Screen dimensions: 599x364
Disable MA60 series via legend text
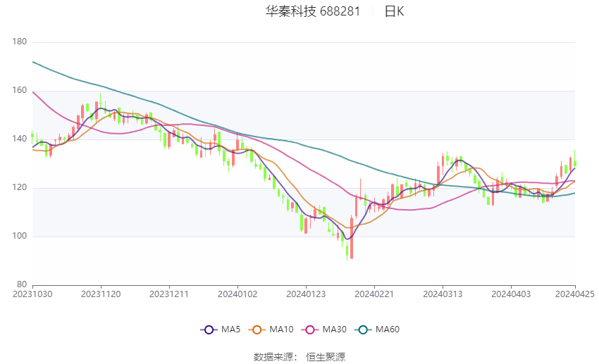(387, 329)
